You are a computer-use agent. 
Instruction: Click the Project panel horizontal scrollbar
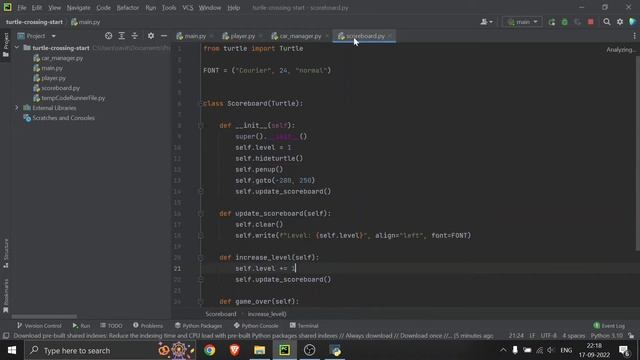click(44, 316)
